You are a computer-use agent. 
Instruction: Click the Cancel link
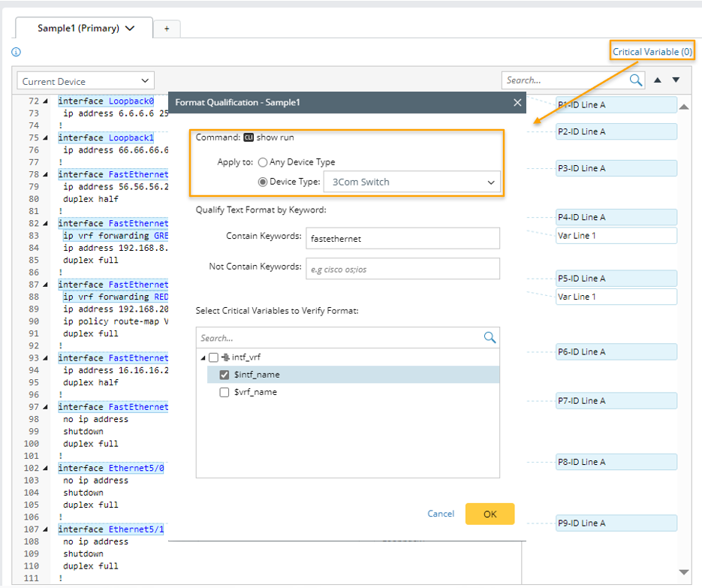click(441, 514)
